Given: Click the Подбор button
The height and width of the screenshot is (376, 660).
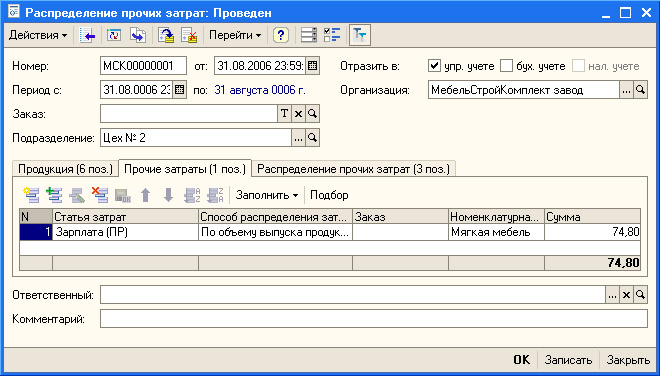Looking at the screenshot, I should (329, 195).
